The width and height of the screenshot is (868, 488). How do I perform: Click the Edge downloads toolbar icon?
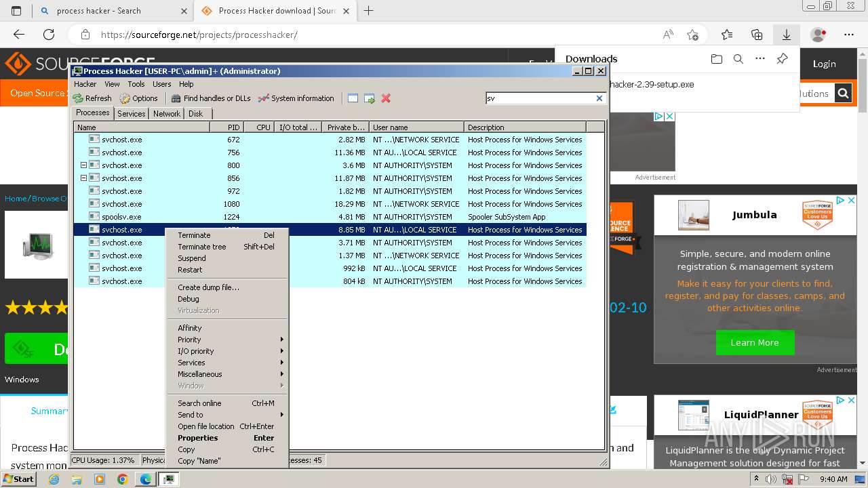tap(787, 35)
